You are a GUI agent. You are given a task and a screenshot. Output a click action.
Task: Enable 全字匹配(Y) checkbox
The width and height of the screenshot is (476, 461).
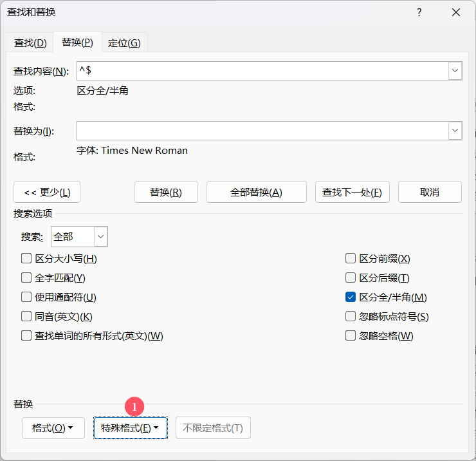click(x=26, y=278)
